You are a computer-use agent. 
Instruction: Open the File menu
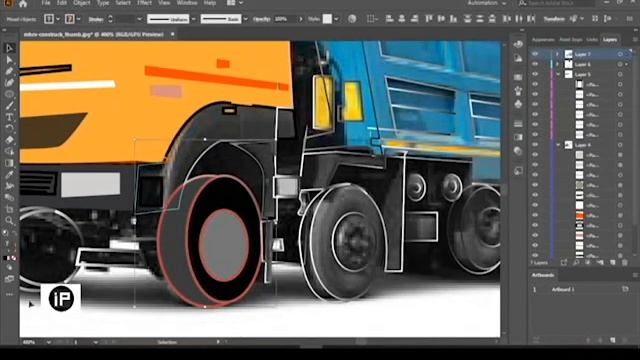point(46,3)
